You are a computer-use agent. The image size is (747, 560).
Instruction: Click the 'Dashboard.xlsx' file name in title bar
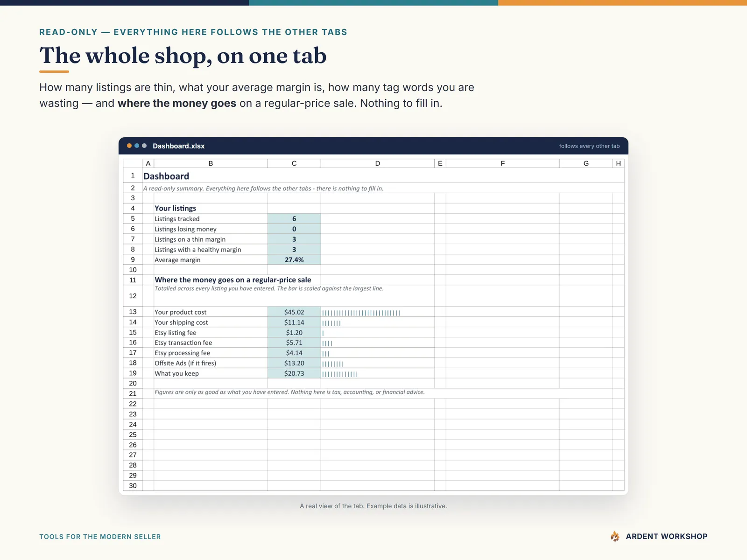tap(178, 146)
